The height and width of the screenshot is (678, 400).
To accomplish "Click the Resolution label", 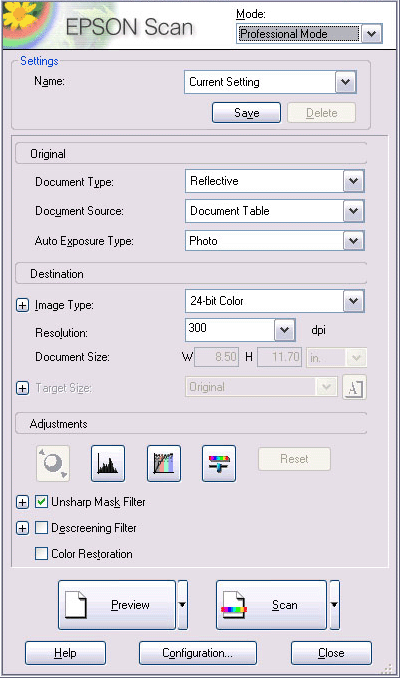I will tap(61, 333).
